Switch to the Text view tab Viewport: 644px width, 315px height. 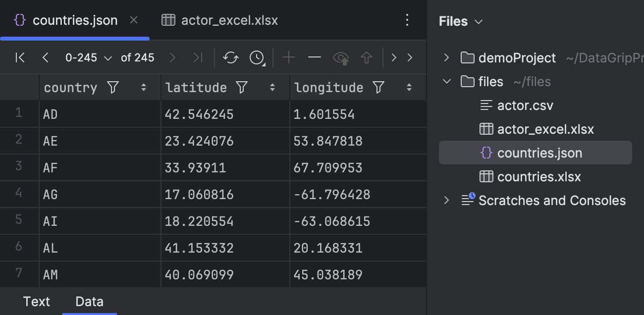click(37, 301)
